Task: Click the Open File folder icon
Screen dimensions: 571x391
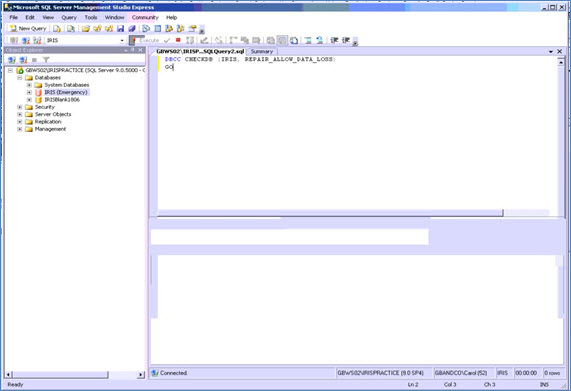Action: tap(86, 28)
